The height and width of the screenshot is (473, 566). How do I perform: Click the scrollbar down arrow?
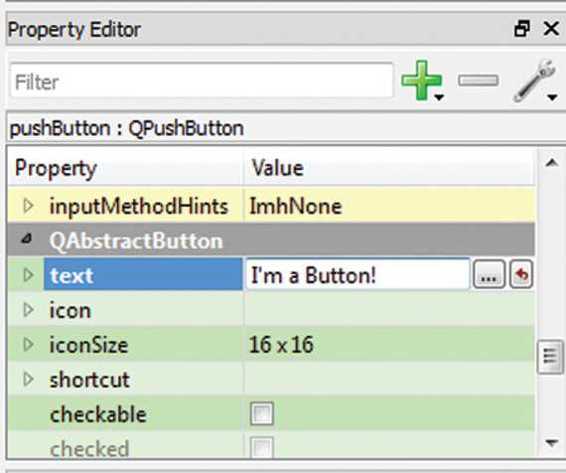pyautogui.click(x=551, y=442)
